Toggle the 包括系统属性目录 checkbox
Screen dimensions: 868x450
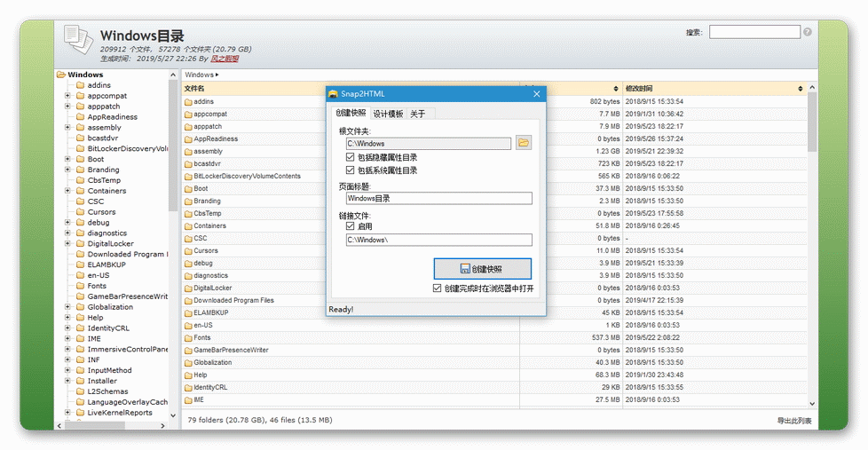coord(350,170)
